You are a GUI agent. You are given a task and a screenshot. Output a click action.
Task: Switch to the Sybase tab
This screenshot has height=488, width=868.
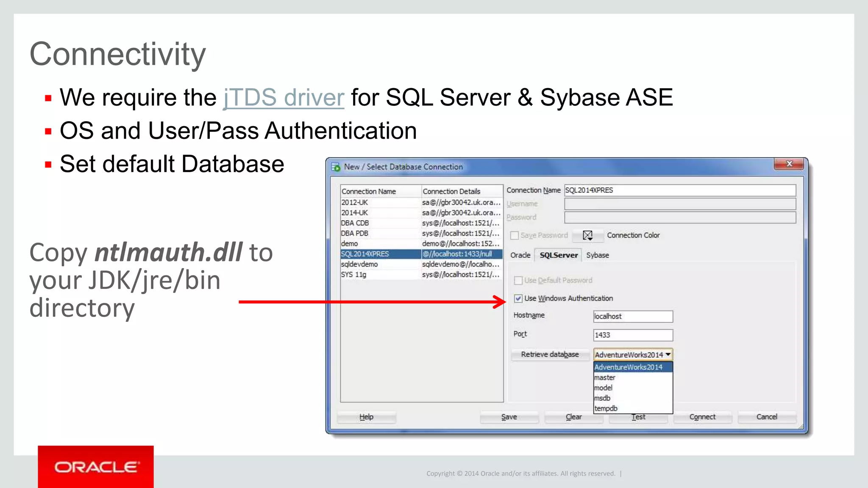(x=598, y=255)
